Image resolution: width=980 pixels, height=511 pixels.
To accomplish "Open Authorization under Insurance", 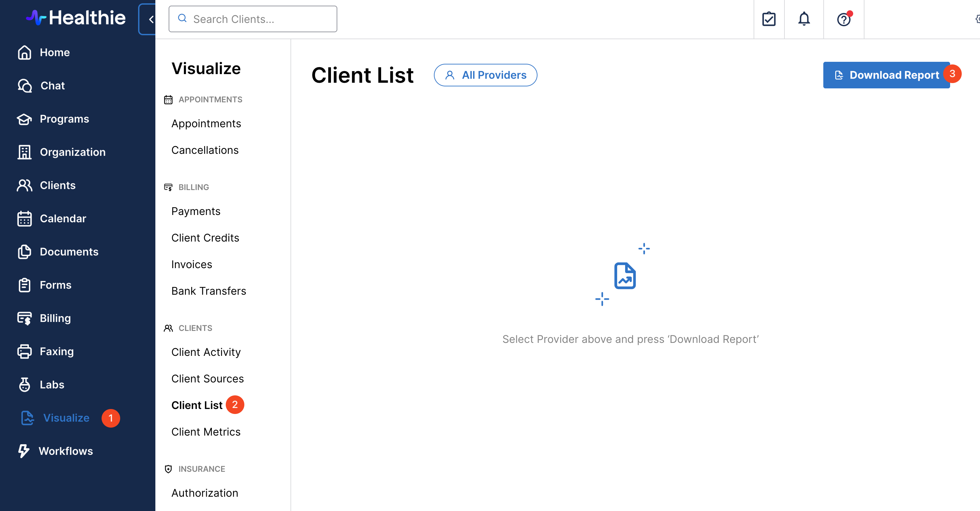I will pos(204,493).
